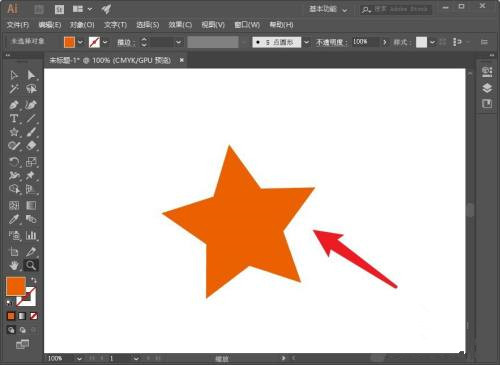
Task: Select the Zoom magnifier tool
Action: click(x=31, y=265)
